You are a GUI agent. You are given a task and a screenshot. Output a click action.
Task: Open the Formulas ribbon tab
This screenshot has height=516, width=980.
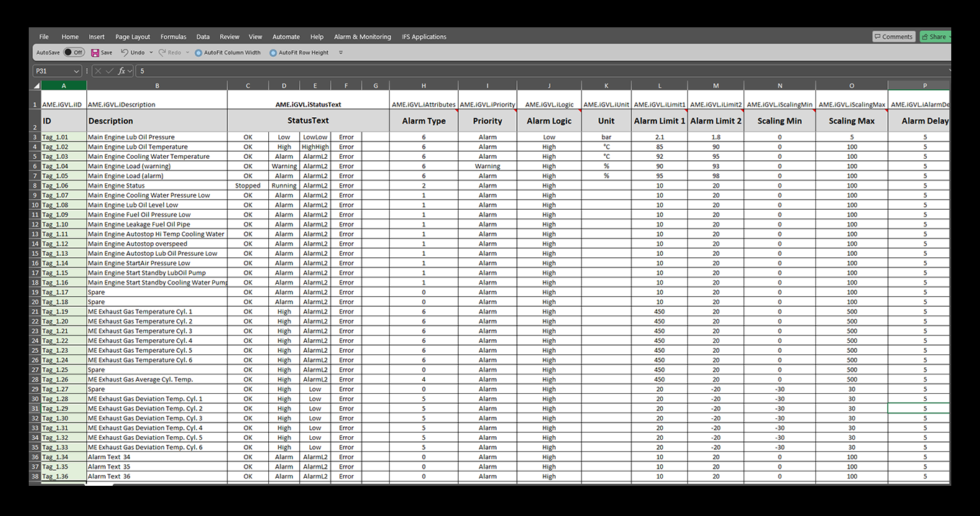pyautogui.click(x=173, y=37)
